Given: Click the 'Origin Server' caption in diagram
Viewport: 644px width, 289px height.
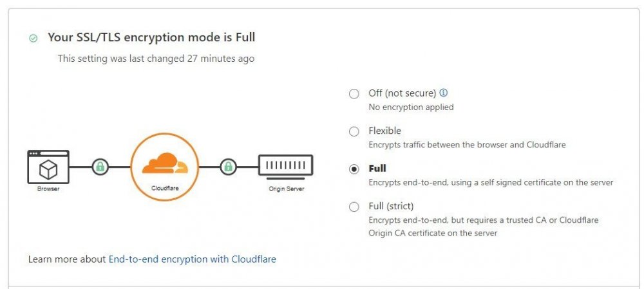Looking at the screenshot, I should coord(286,189).
